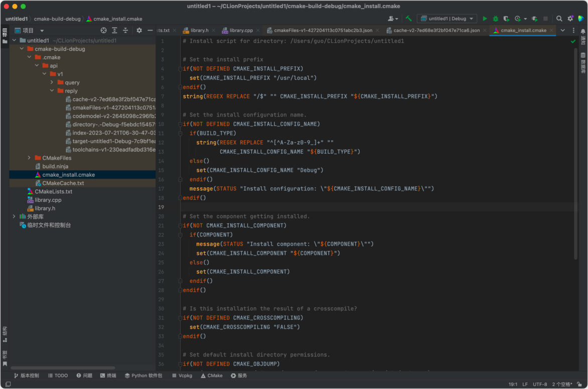Expand the 外部库 node
Screen dimensions: 588x389
point(14,216)
